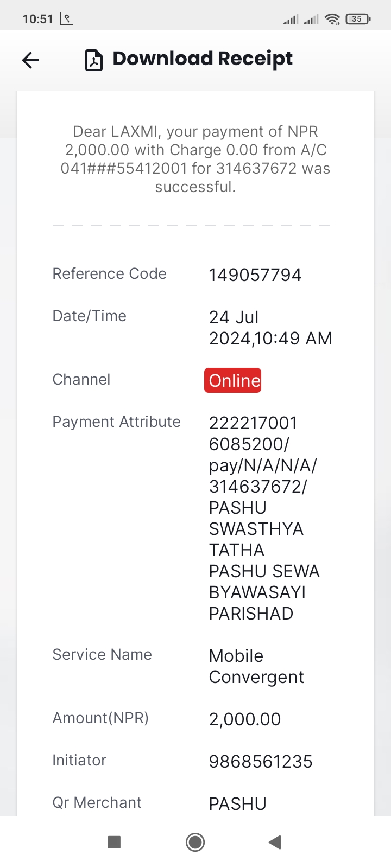
Task: Tap the Wi-Fi status icon
Action: 332,20
